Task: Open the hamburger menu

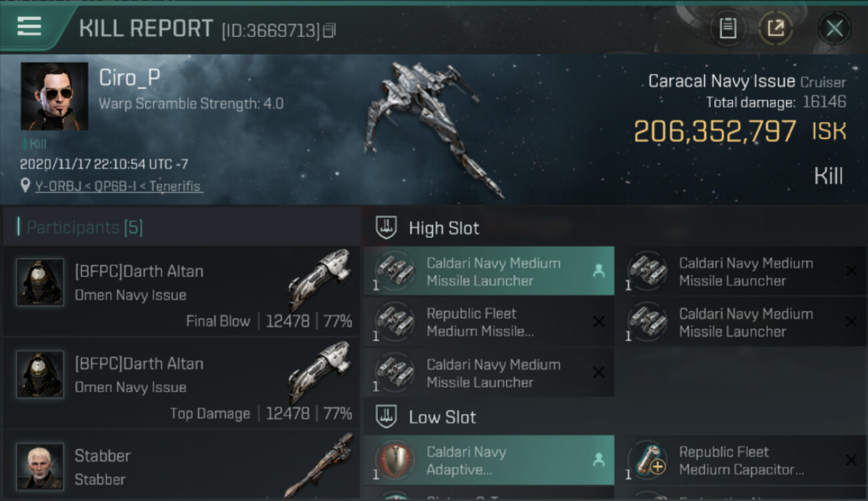Action: [x=29, y=27]
